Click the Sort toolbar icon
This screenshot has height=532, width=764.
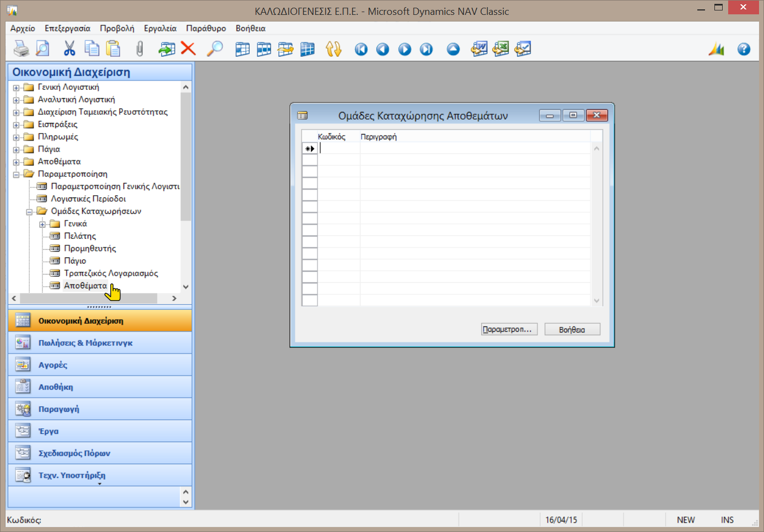(333, 49)
